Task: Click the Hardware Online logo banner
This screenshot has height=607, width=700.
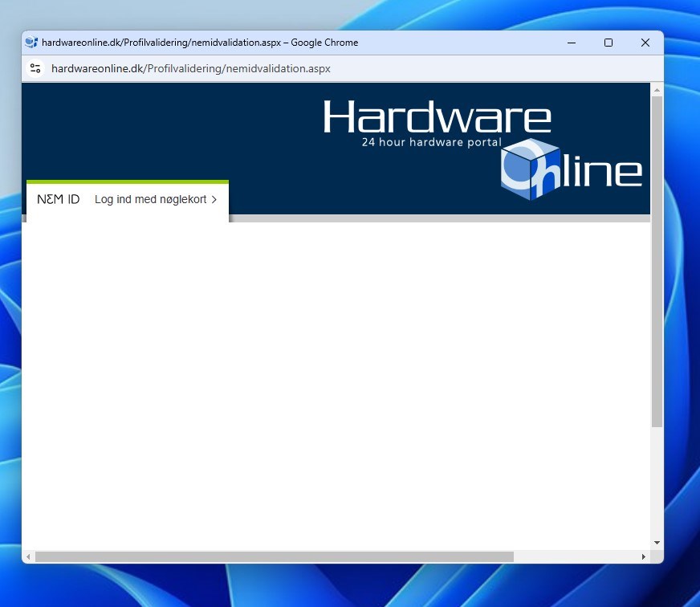Action: pyautogui.click(x=482, y=149)
